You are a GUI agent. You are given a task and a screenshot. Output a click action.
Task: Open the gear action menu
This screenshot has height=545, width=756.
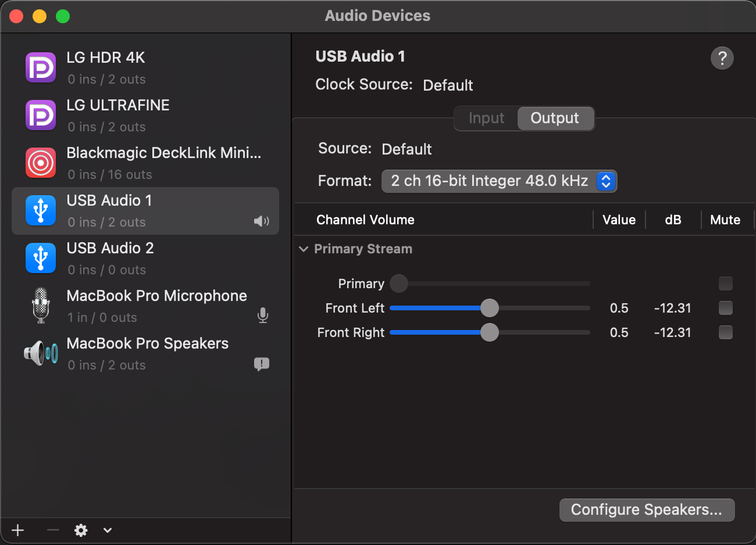(x=81, y=530)
